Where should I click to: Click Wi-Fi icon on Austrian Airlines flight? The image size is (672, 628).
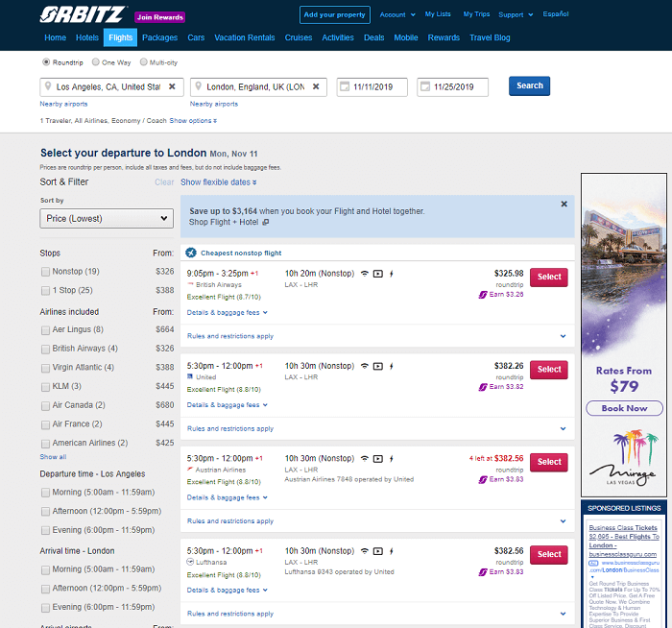(x=364, y=459)
